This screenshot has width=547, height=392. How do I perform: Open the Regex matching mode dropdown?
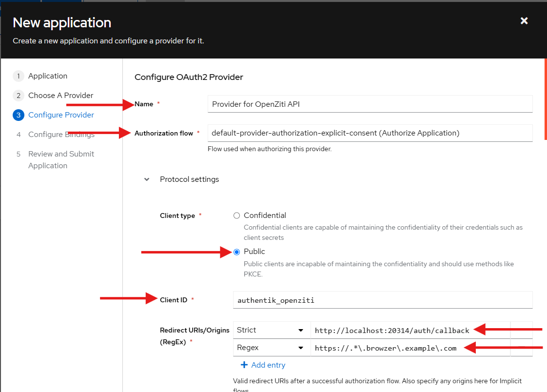[271, 348]
